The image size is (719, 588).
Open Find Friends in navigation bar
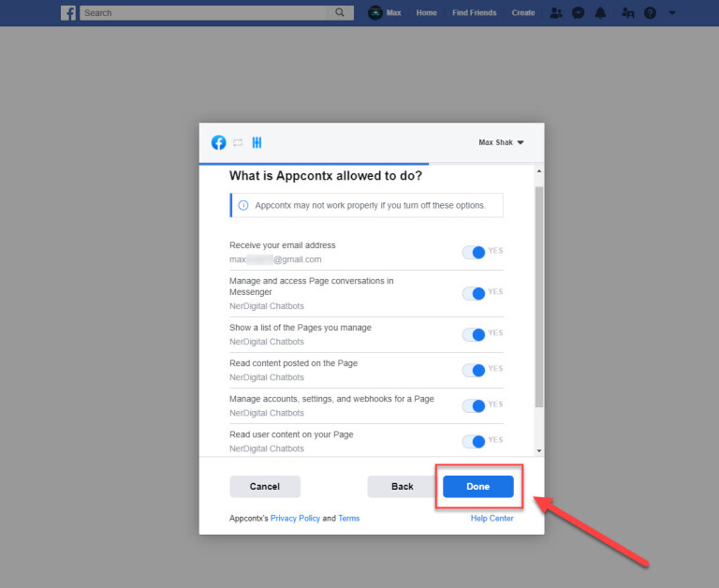click(x=474, y=13)
